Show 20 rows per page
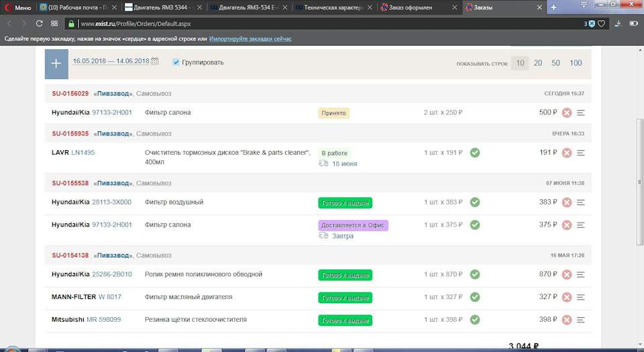 (x=537, y=63)
